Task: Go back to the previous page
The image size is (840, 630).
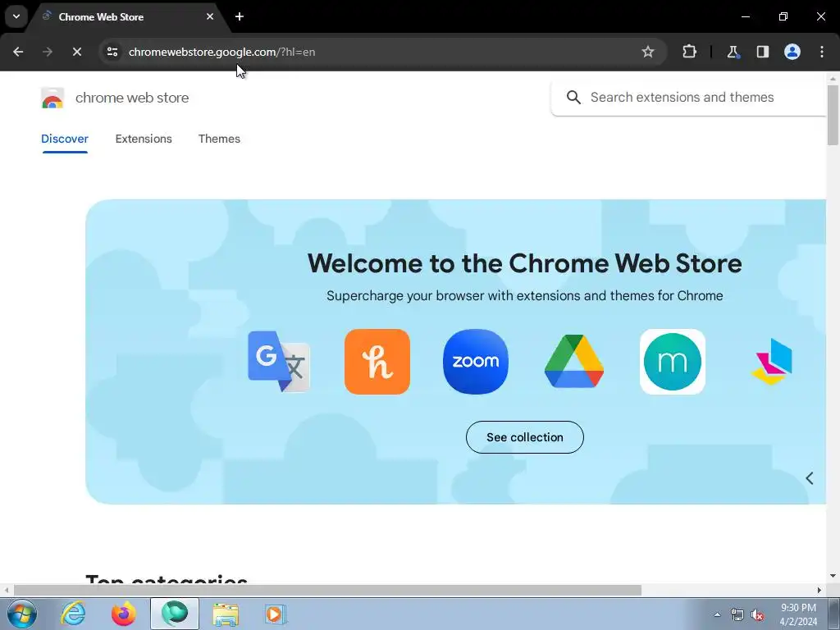Action: click(18, 52)
